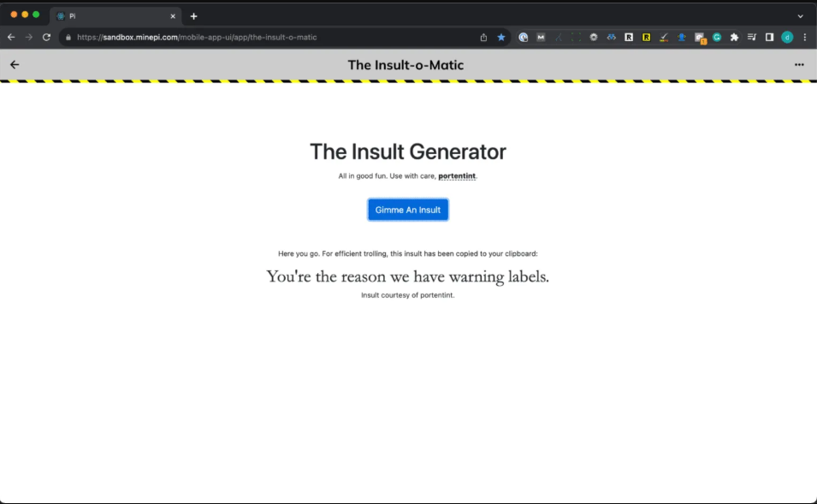This screenshot has height=504, width=817.
Task: Open Chrome's three-dot customize menu
Action: click(x=804, y=38)
